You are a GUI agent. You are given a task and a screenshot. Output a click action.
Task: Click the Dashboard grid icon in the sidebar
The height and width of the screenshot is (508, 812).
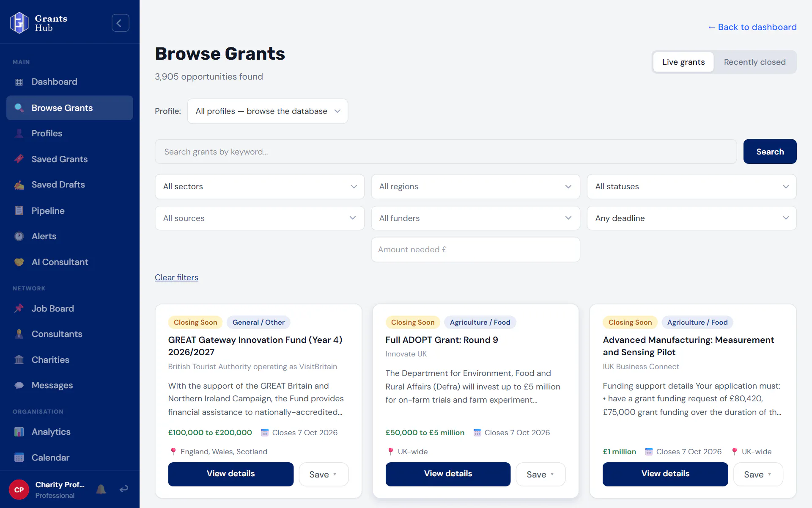click(19, 82)
